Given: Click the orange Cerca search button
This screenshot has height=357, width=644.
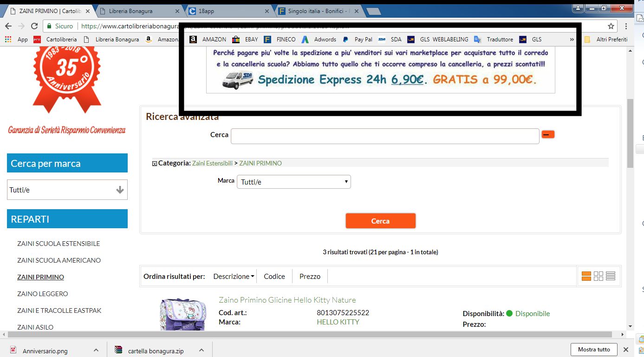Looking at the screenshot, I should click(380, 221).
